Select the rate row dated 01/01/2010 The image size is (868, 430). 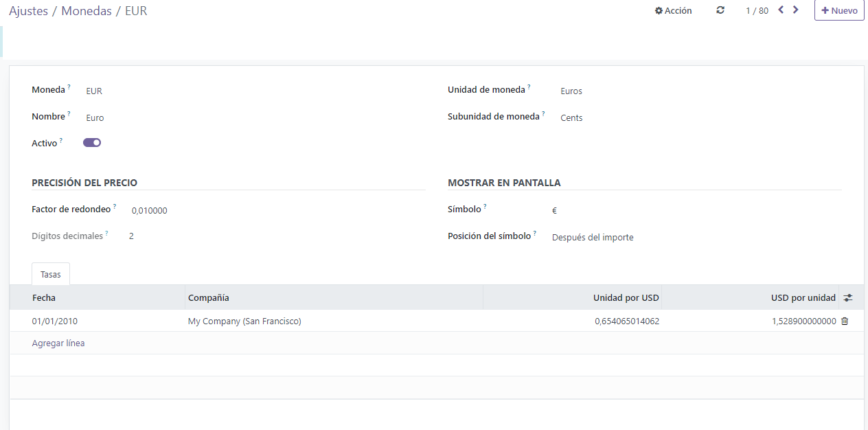(x=54, y=321)
